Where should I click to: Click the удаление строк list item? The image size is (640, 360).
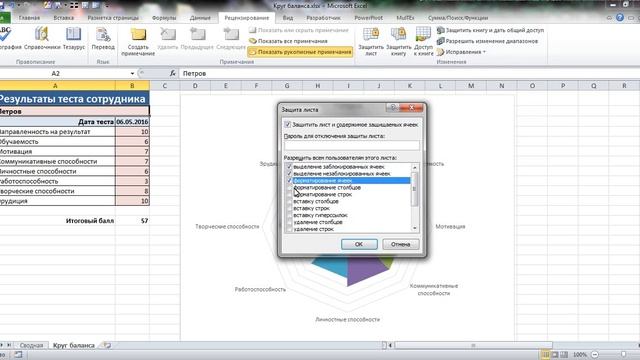click(313, 229)
